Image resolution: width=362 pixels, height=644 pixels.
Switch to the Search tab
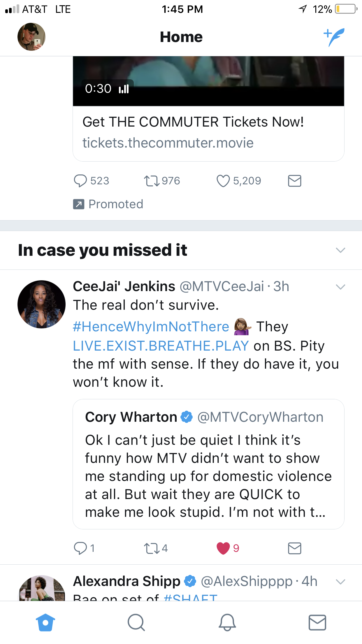tap(136, 622)
